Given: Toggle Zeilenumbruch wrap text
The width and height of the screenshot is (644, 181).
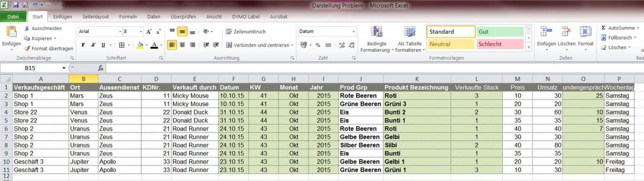Looking at the screenshot, I should (245, 32).
